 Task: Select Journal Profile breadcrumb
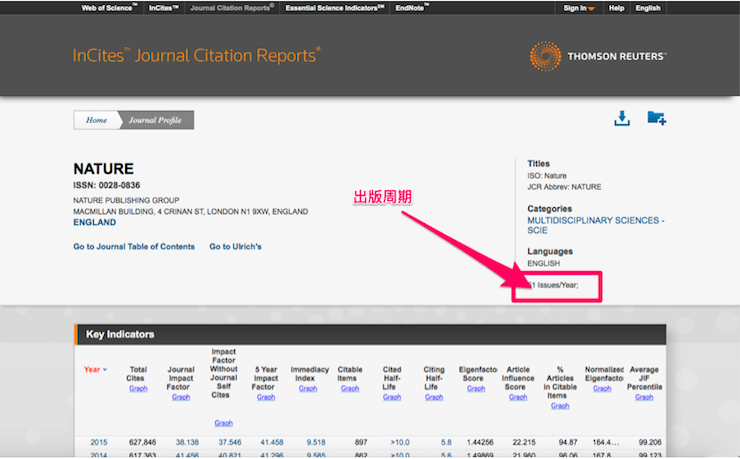tap(155, 120)
